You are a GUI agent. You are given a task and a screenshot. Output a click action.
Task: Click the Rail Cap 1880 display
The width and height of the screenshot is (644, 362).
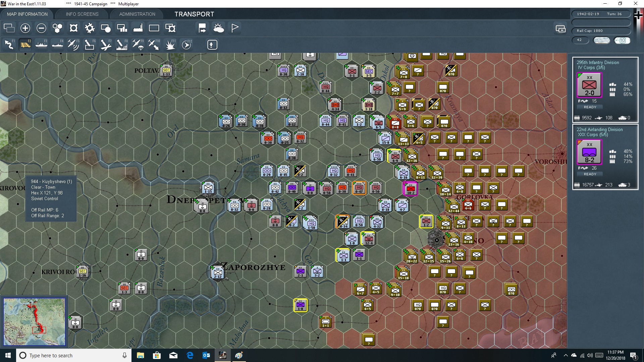[x=601, y=31]
